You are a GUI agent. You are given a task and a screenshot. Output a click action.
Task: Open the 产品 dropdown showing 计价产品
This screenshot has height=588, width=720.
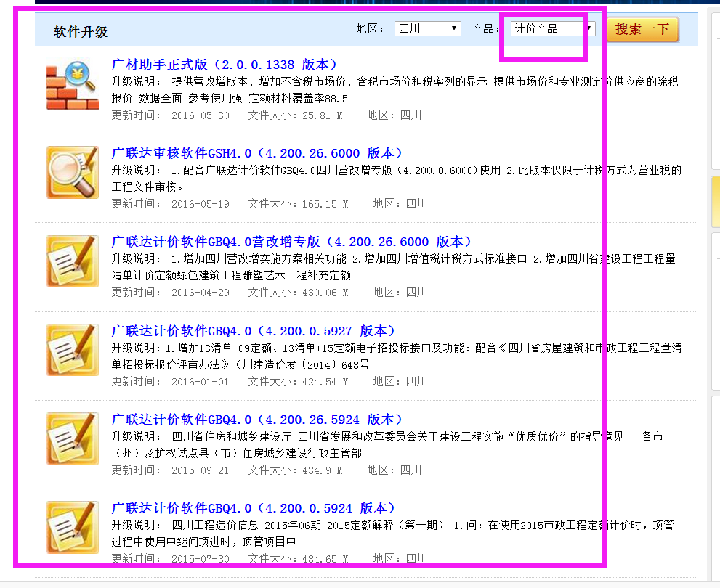click(x=553, y=29)
